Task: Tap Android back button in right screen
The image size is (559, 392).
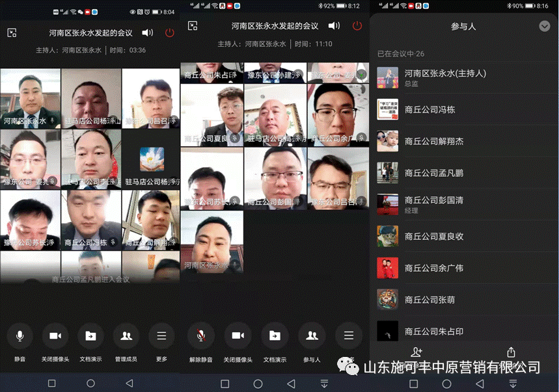Action: pyautogui.click(x=480, y=384)
